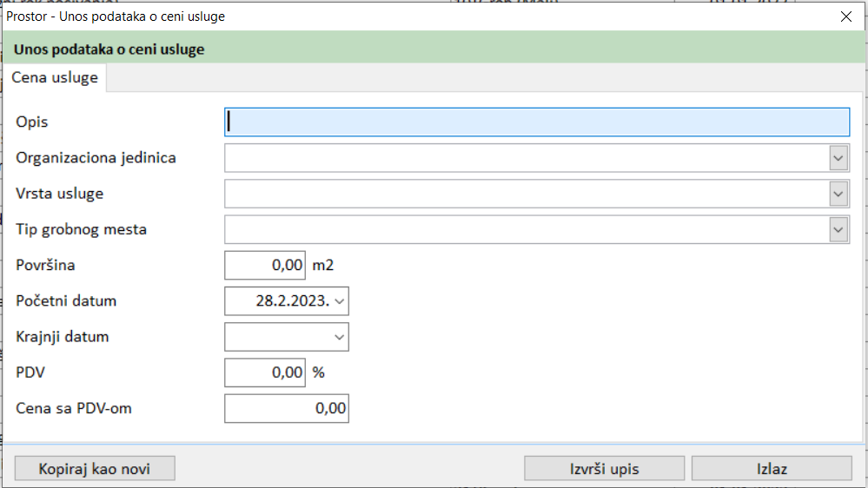Switch to the Cena usluge tab
Image resolution: width=868 pixels, height=488 pixels.
click(55, 77)
